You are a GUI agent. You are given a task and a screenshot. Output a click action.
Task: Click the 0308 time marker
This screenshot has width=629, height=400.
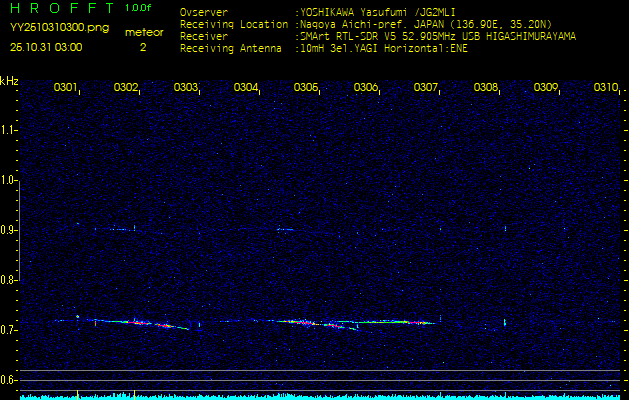click(x=486, y=88)
